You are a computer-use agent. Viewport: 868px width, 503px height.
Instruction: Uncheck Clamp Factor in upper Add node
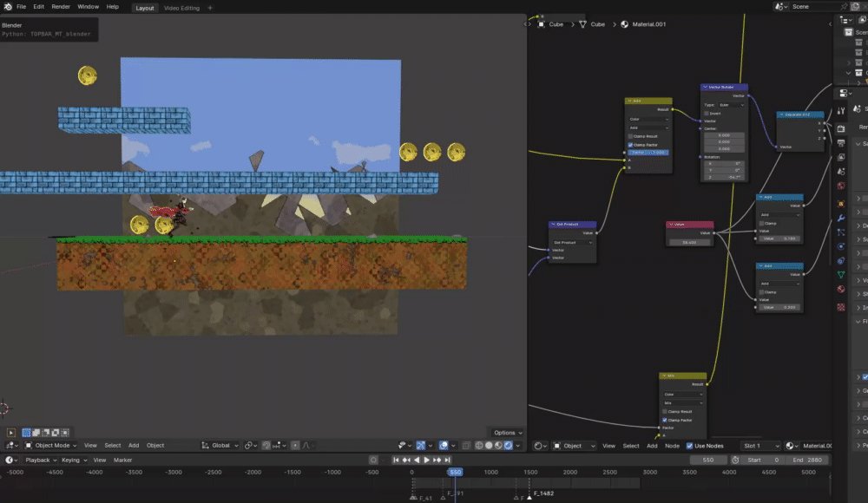click(x=630, y=145)
